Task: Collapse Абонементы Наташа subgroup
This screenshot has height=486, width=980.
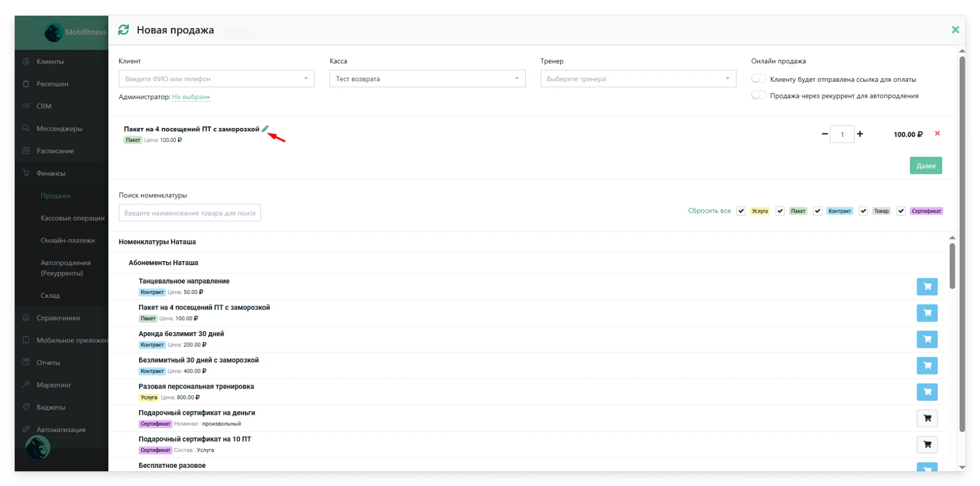Action: [163, 263]
